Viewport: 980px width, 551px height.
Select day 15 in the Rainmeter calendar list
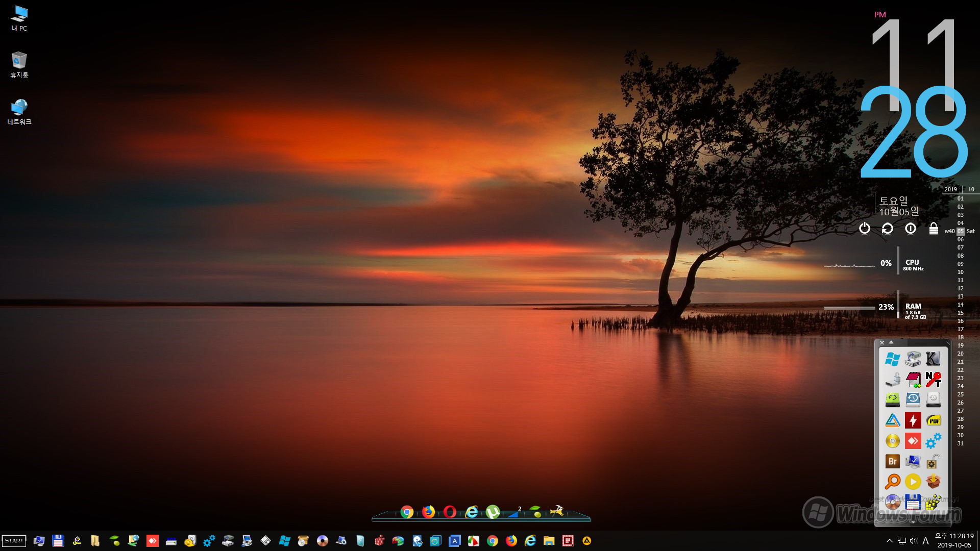961,313
